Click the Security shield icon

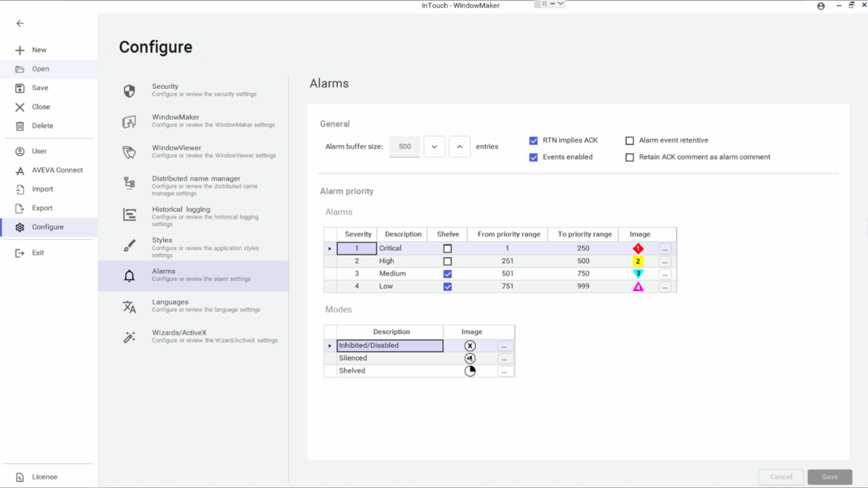click(130, 91)
